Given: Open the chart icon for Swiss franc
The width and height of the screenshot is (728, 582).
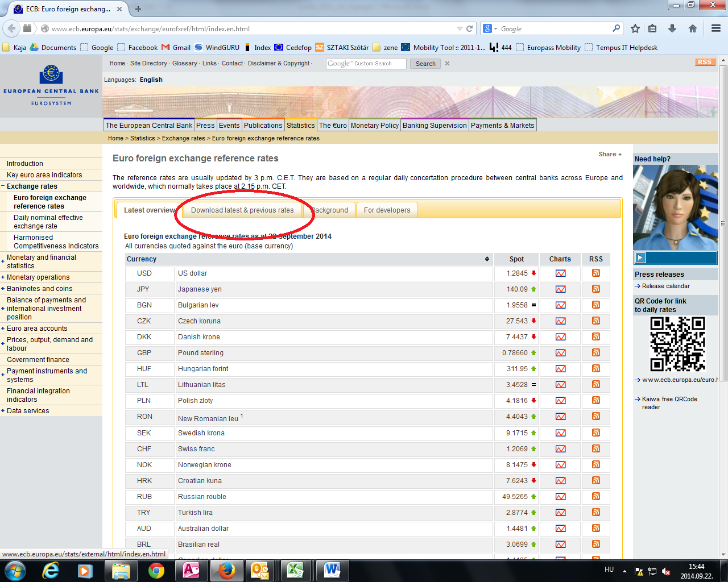Looking at the screenshot, I should point(560,449).
